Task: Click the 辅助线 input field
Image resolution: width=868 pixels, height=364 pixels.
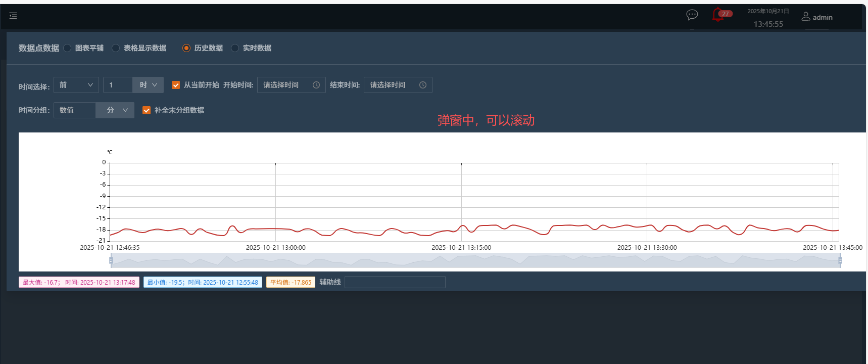Action: [x=395, y=282]
